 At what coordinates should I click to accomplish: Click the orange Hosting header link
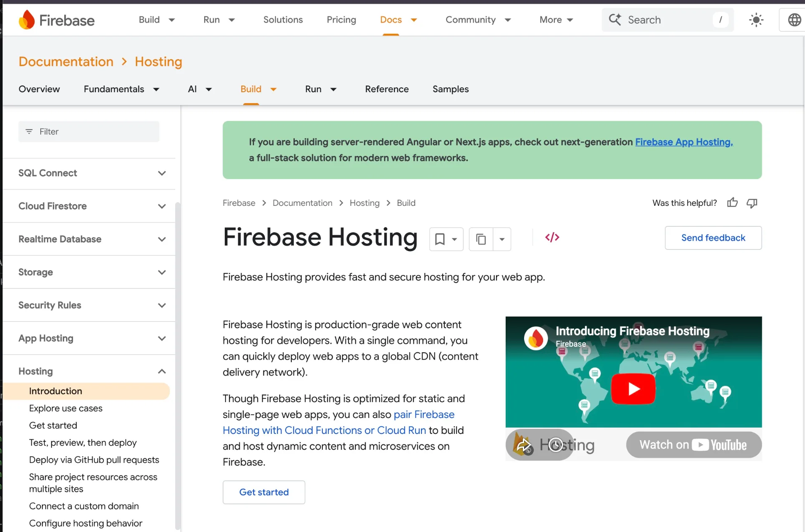coord(158,62)
